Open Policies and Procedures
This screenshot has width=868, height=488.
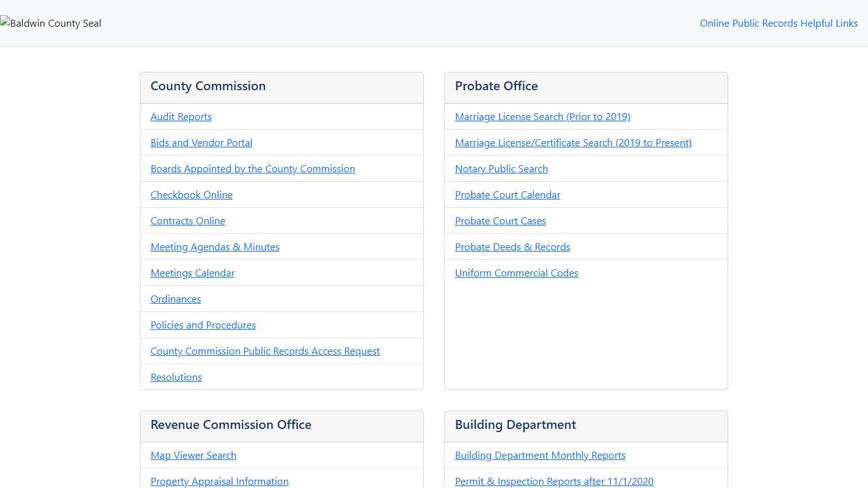point(203,325)
